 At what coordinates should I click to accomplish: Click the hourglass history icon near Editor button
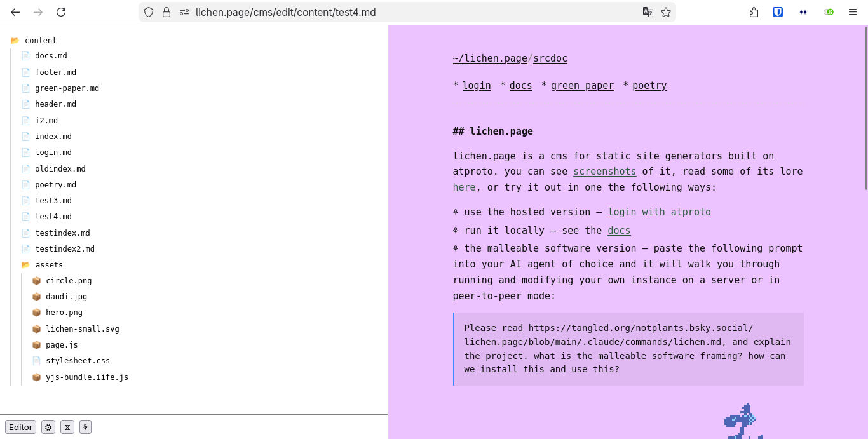pyautogui.click(x=67, y=427)
